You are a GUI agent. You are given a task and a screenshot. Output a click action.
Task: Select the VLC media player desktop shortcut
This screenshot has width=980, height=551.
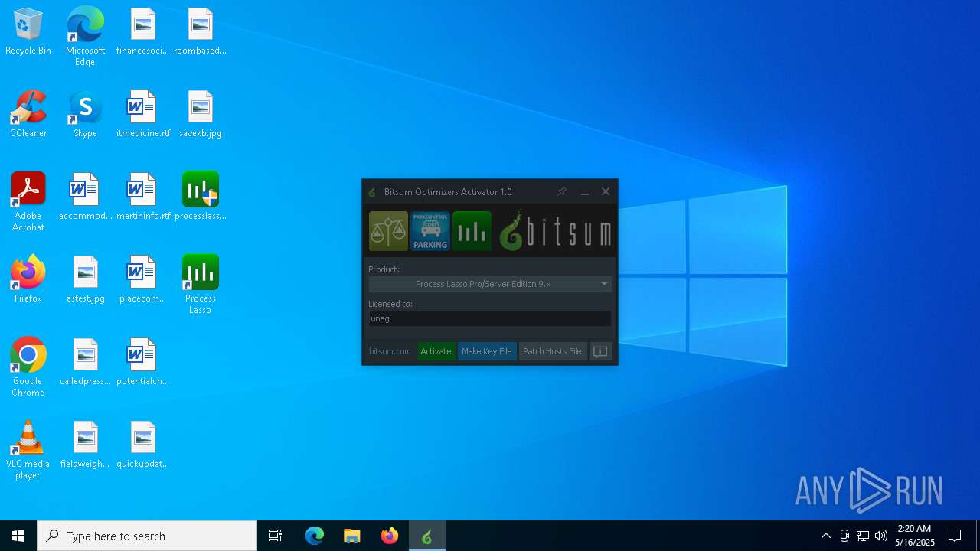click(28, 450)
